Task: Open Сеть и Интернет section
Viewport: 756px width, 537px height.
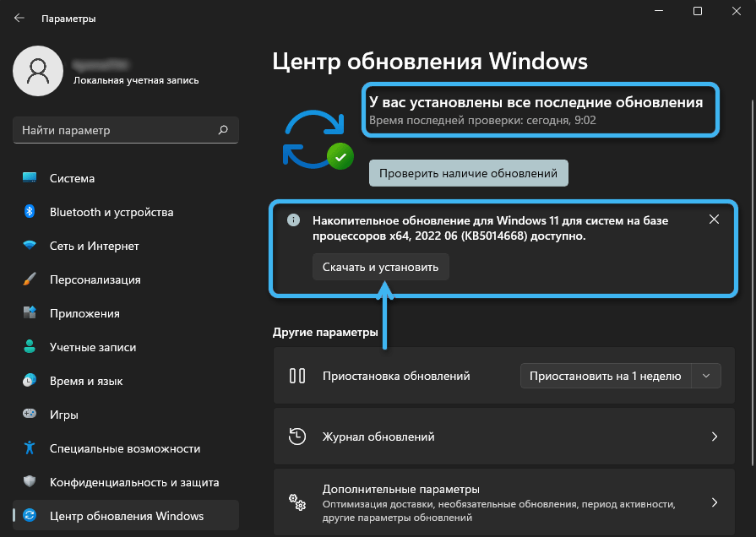Action: click(94, 246)
